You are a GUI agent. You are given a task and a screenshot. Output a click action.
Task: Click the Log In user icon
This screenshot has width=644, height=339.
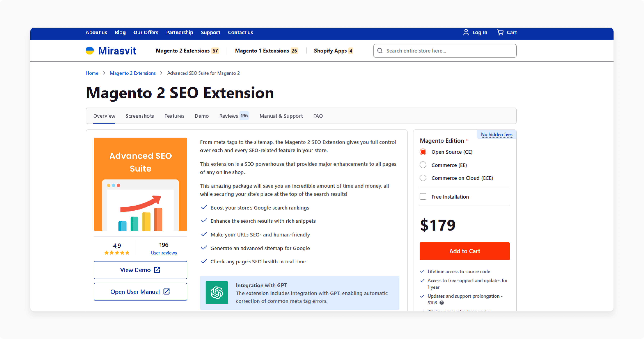466,32
